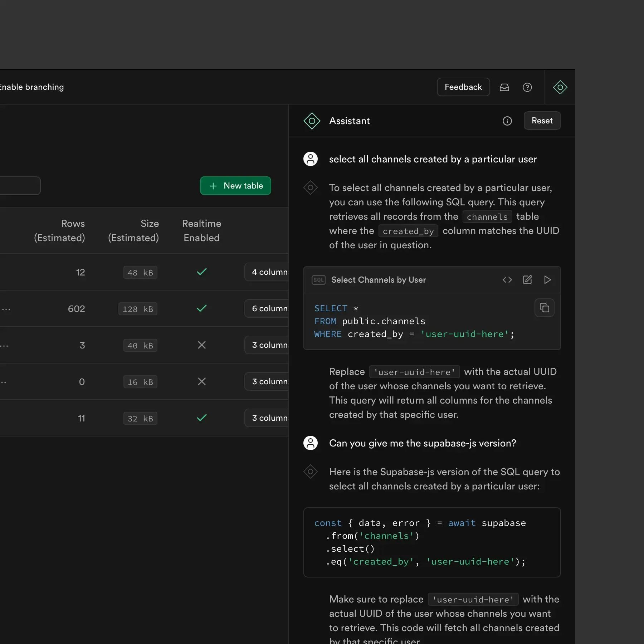
Task: Click the Feedback button
Action: coord(463,87)
